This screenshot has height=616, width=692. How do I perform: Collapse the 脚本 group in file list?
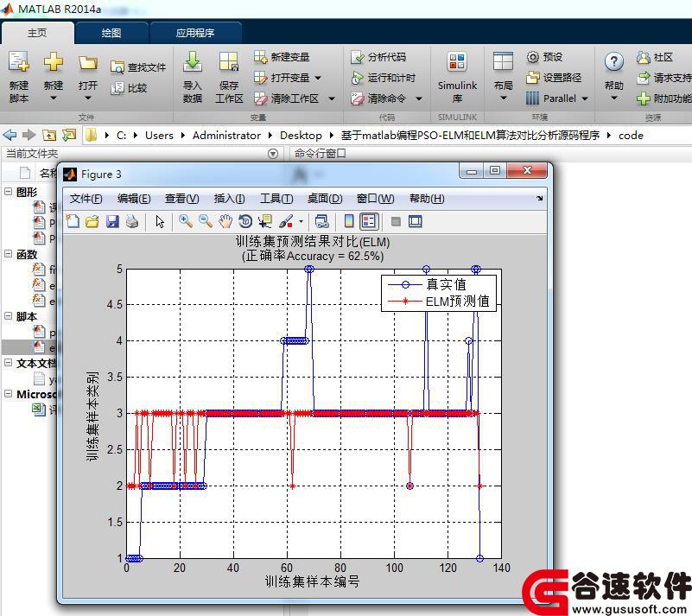[8, 316]
